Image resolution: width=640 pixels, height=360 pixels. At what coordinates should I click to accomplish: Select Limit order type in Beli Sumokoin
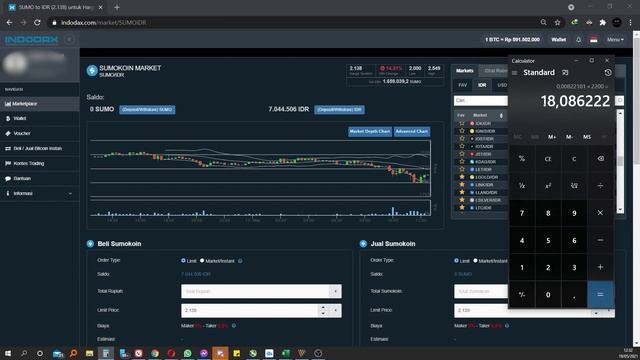183,260
